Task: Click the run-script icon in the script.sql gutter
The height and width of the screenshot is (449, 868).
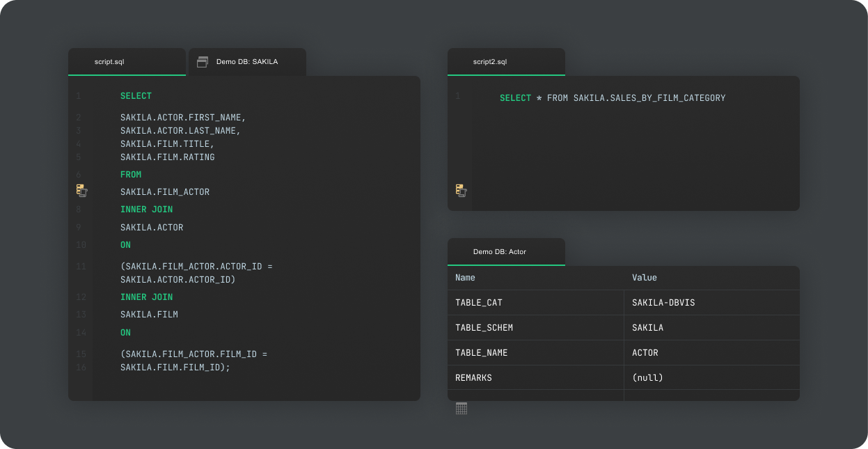Action: [x=81, y=191]
